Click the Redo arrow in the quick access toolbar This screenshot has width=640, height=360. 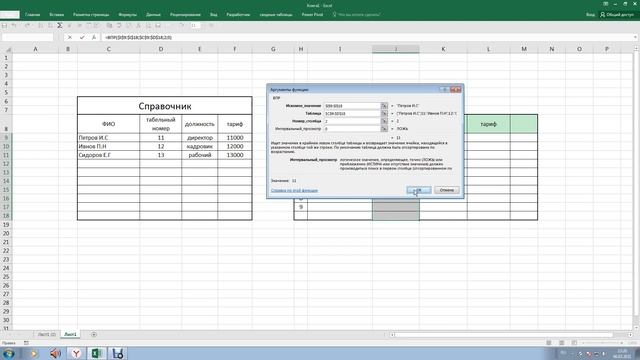click(x=27, y=25)
